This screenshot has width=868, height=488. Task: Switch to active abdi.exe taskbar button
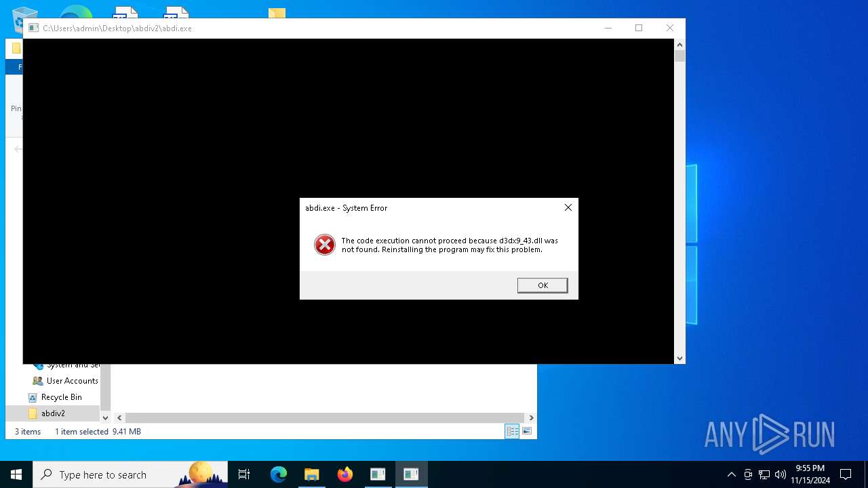coord(411,474)
